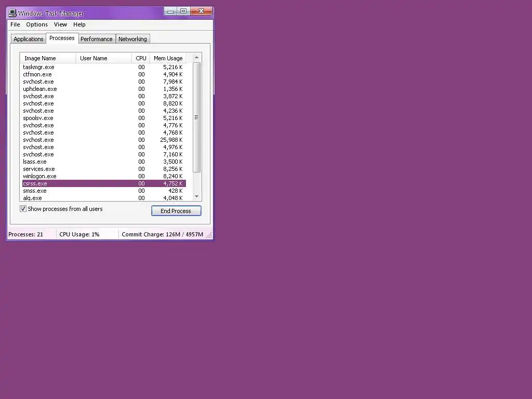Sort by the Image Name column header
Viewport: 532px width, 399px height.
pos(48,58)
